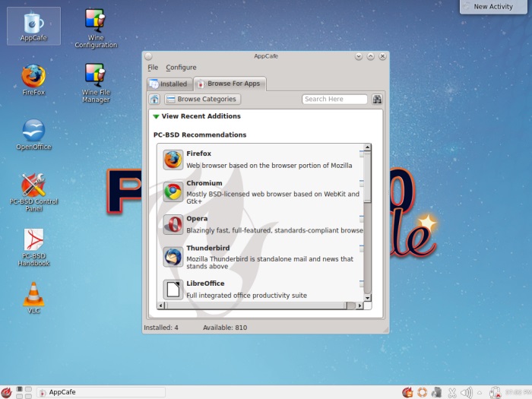Launch VLC from the desktop
Viewport: 532px width, 399px height.
click(33, 298)
